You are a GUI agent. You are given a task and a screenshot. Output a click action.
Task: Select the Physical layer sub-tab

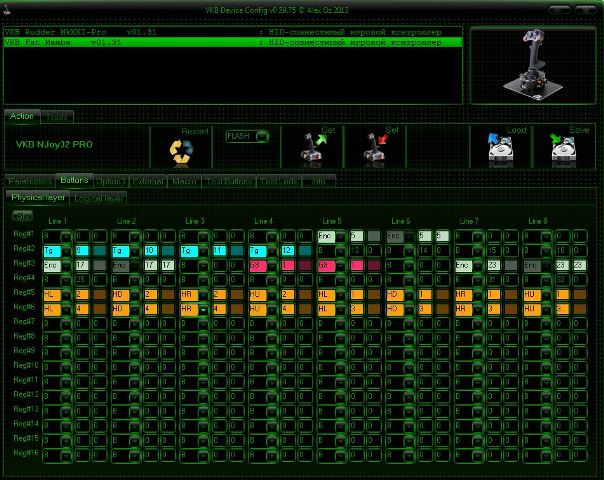pyautogui.click(x=38, y=197)
